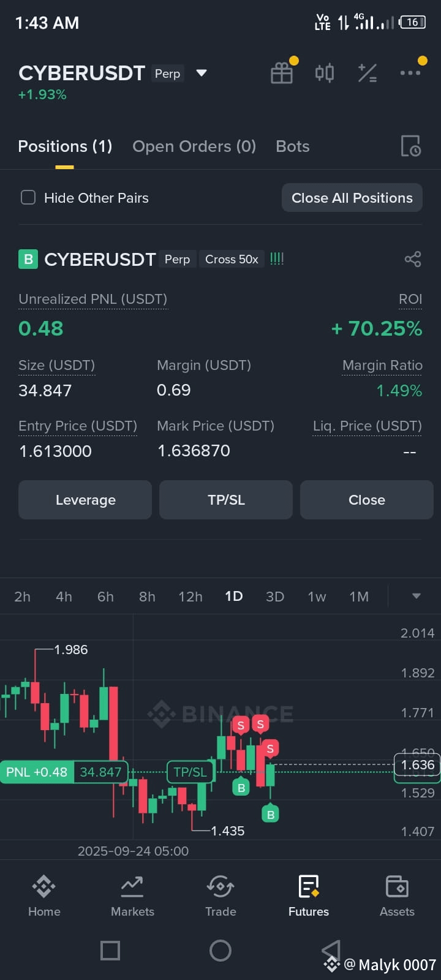
Task: Select the 8h chart interval
Action: 147,597
